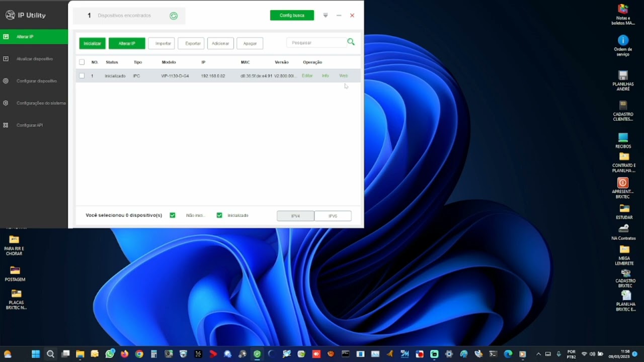The image size is (644, 362).
Task: Show hidden system tray icons
Action: [x=538, y=354]
